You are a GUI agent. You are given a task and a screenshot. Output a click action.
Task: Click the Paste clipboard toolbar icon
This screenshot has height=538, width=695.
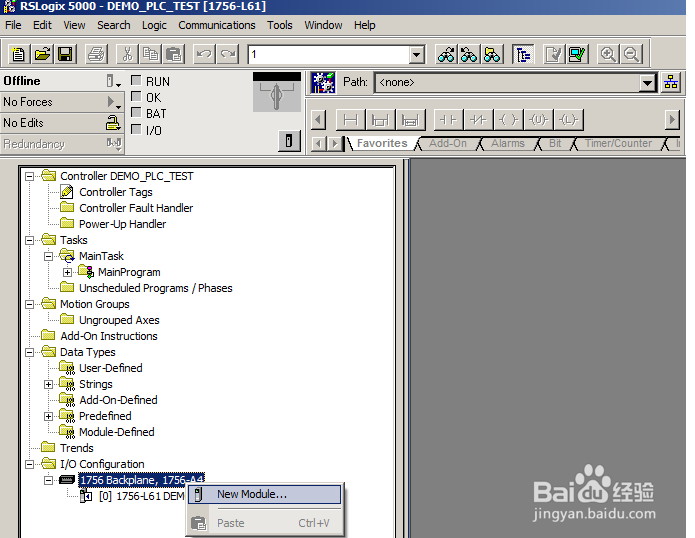click(x=173, y=55)
